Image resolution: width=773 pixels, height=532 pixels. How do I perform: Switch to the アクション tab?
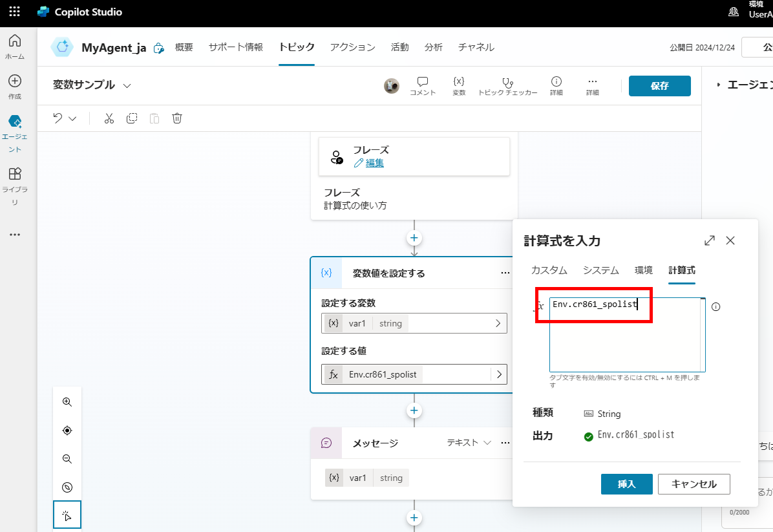click(x=352, y=47)
